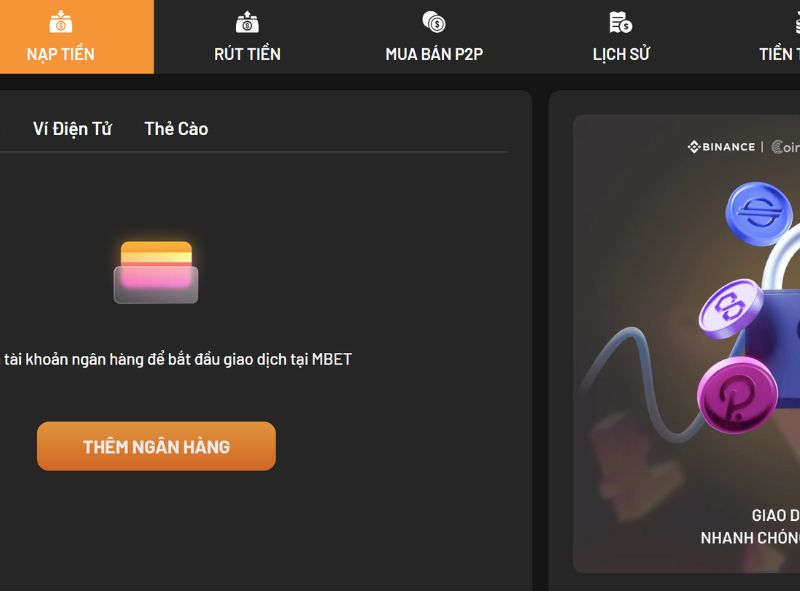Viewport: 800px width, 600px height.
Task: Select the active NẠP TIỀN tab label
Action: pos(61,54)
